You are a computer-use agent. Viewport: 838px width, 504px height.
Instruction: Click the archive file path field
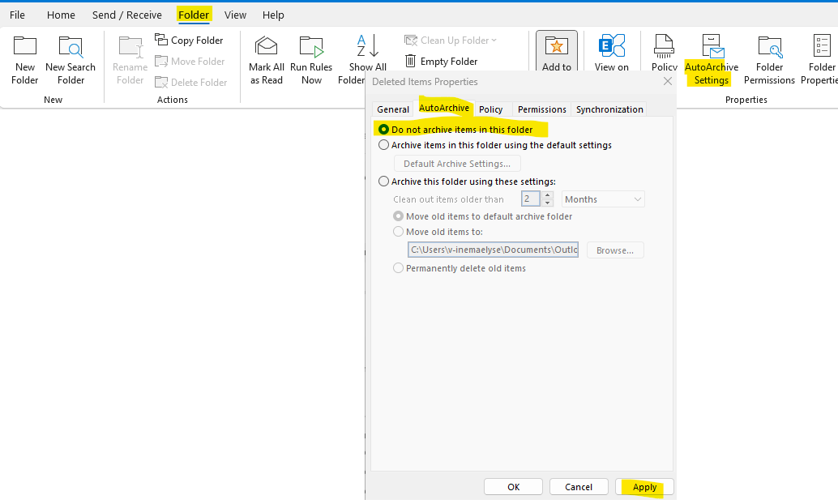click(493, 250)
